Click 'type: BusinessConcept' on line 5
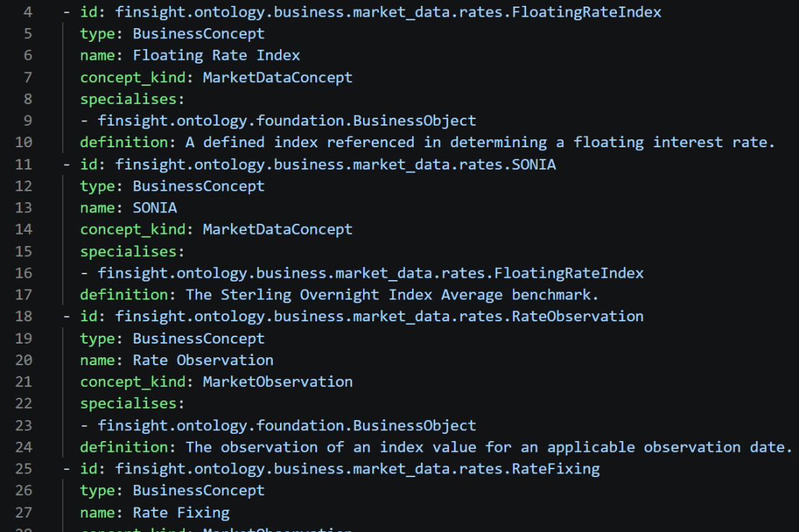799x532 pixels. [173, 34]
